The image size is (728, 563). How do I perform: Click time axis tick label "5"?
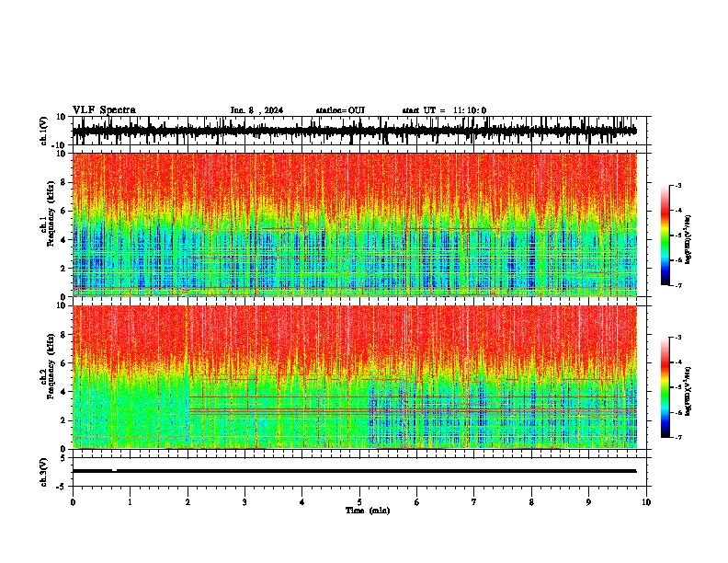coord(359,501)
